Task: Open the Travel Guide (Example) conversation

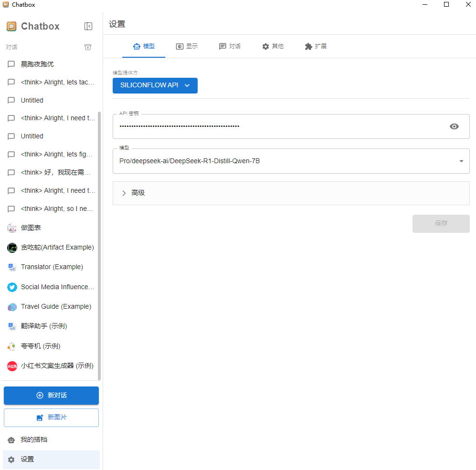Action: pos(50,307)
